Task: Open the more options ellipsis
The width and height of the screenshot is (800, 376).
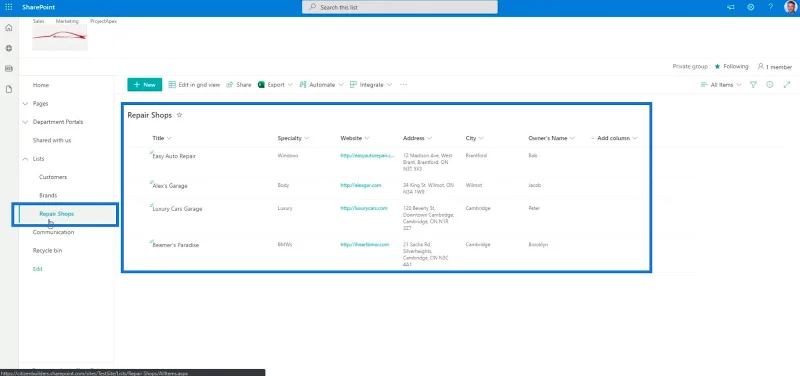Action: (x=404, y=85)
